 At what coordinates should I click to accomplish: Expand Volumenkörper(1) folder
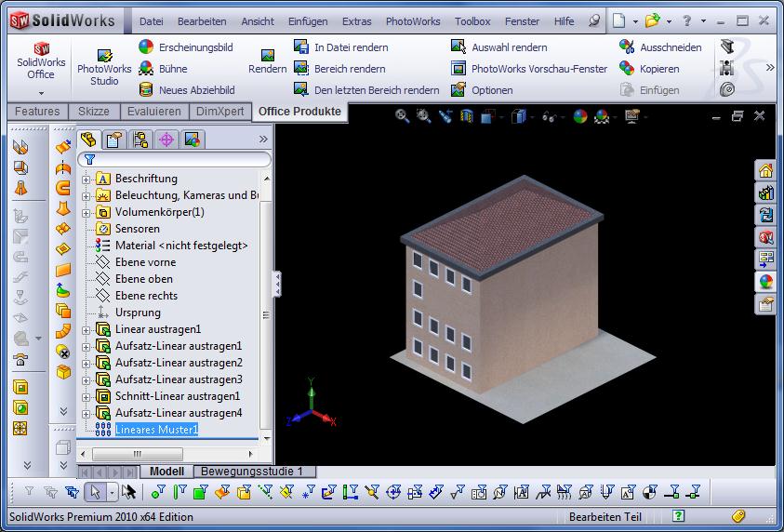click(x=86, y=212)
